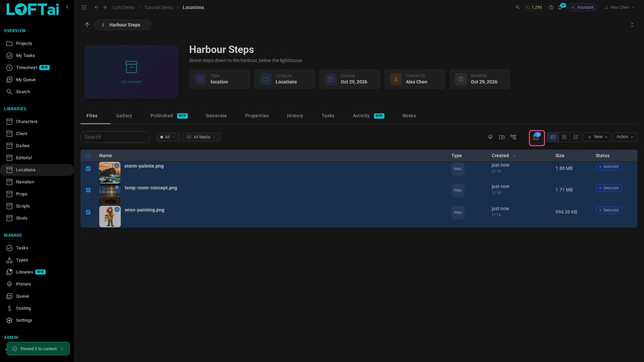Open the Notes tab
Image resolution: width=644 pixels, height=362 pixels.
(x=409, y=116)
